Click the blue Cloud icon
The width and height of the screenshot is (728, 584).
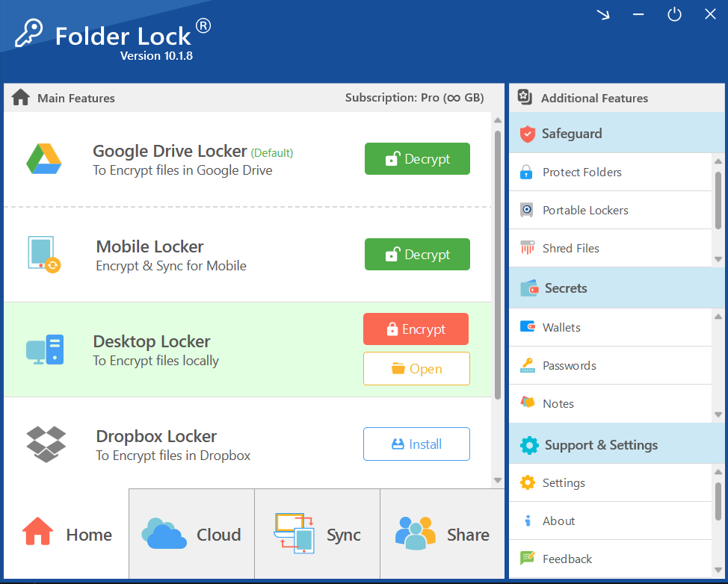164,534
